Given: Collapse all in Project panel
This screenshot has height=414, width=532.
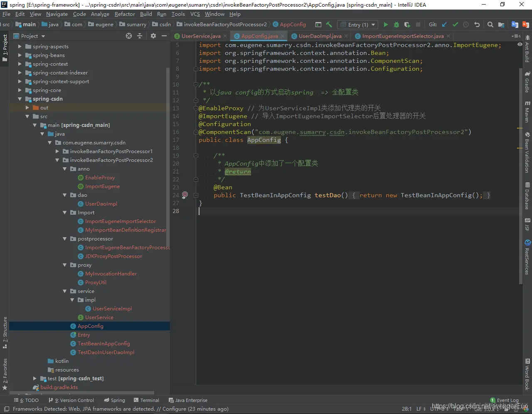Looking at the screenshot, I should click(140, 36).
